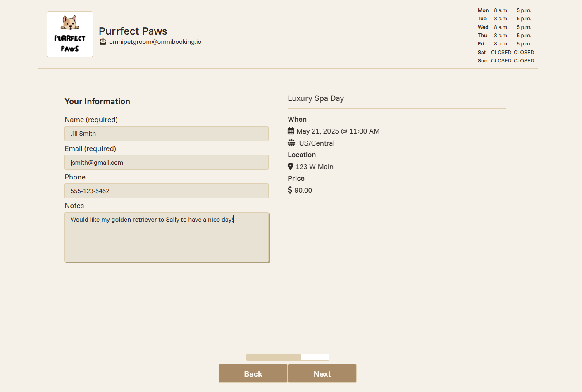Click the US/Central timezone text

pyautogui.click(x=317, y=143)
